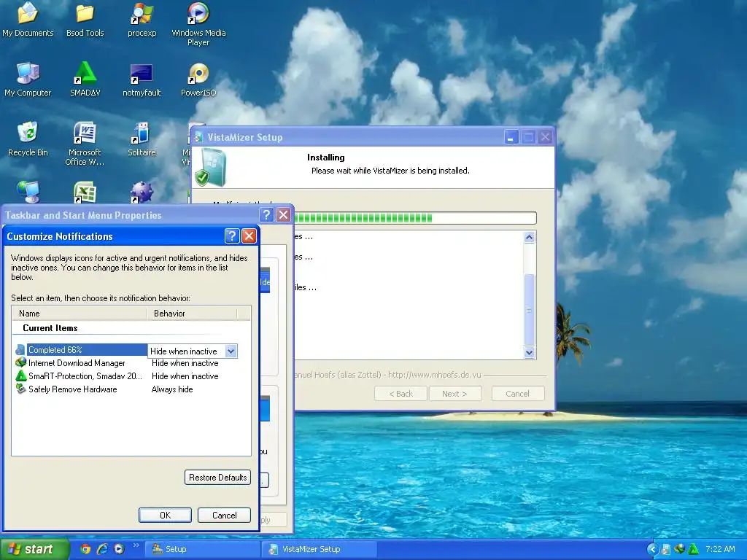This screenshot has width=747, height=560.
Task: Click help button of Taskbar Properties window
Action: (267, 215)
